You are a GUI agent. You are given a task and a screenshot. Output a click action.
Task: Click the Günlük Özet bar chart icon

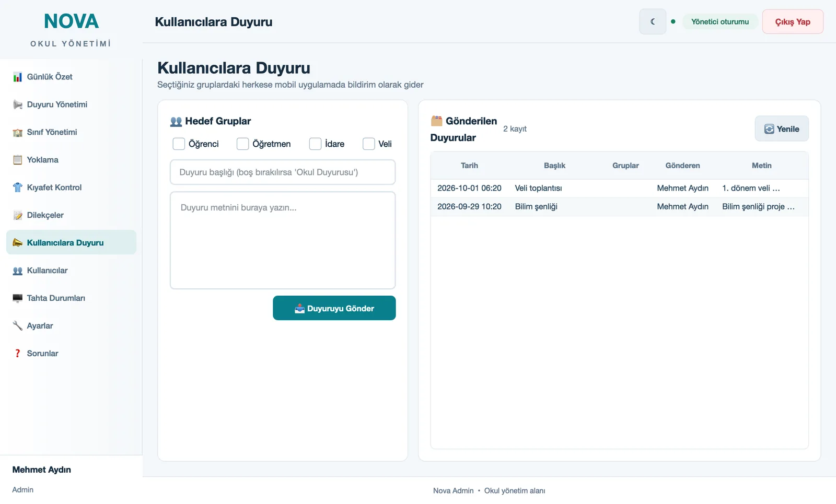pos(18,77)
